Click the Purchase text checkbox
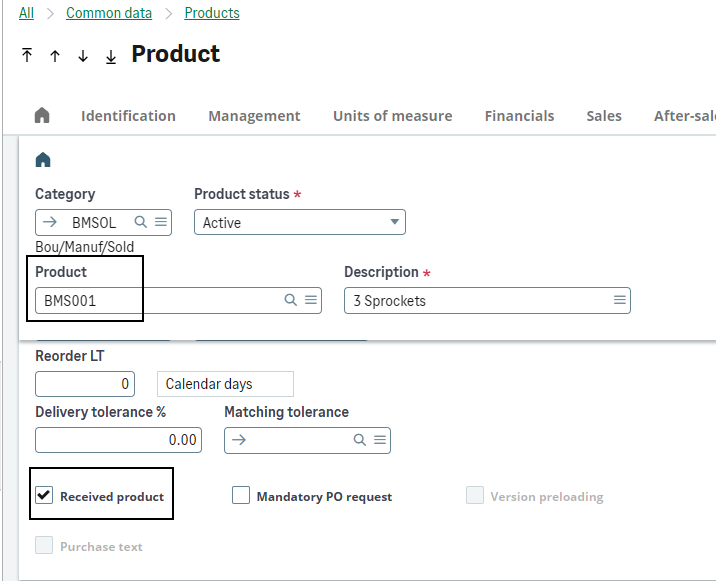The height and width of the screenshot is (581, 716). coord(44,545)
